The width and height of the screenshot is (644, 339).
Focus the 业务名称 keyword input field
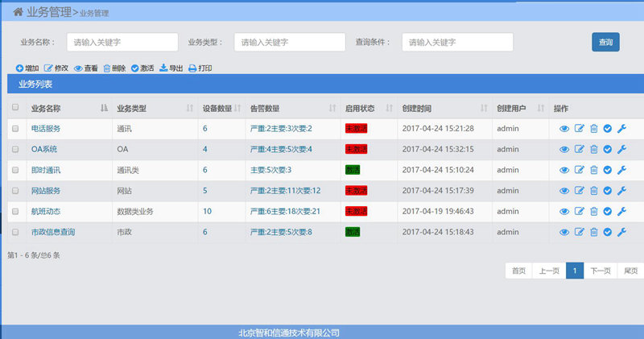coord(122,42)
